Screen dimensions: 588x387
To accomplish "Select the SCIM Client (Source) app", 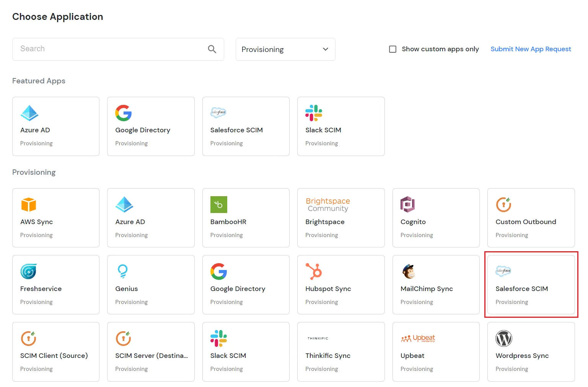I will [x=55, y=351].
